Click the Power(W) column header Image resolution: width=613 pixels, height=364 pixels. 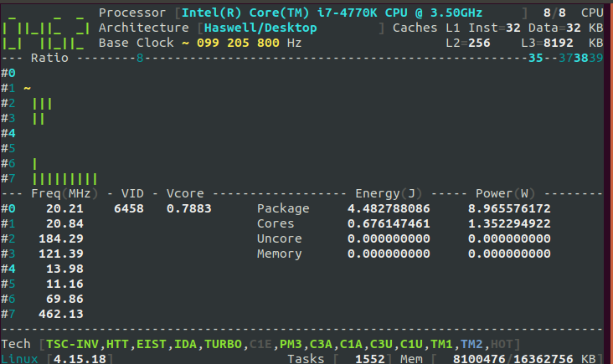pos(506,194)
